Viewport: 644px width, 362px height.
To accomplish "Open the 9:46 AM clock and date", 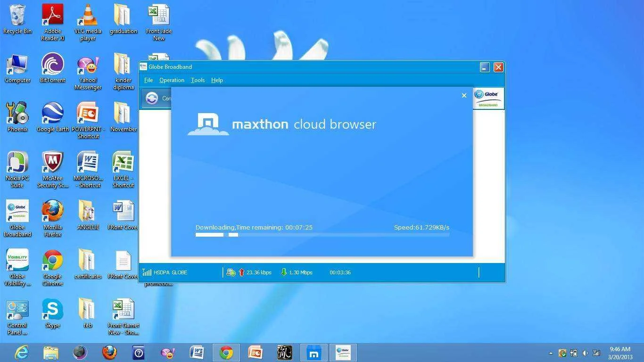I will 620,353.
